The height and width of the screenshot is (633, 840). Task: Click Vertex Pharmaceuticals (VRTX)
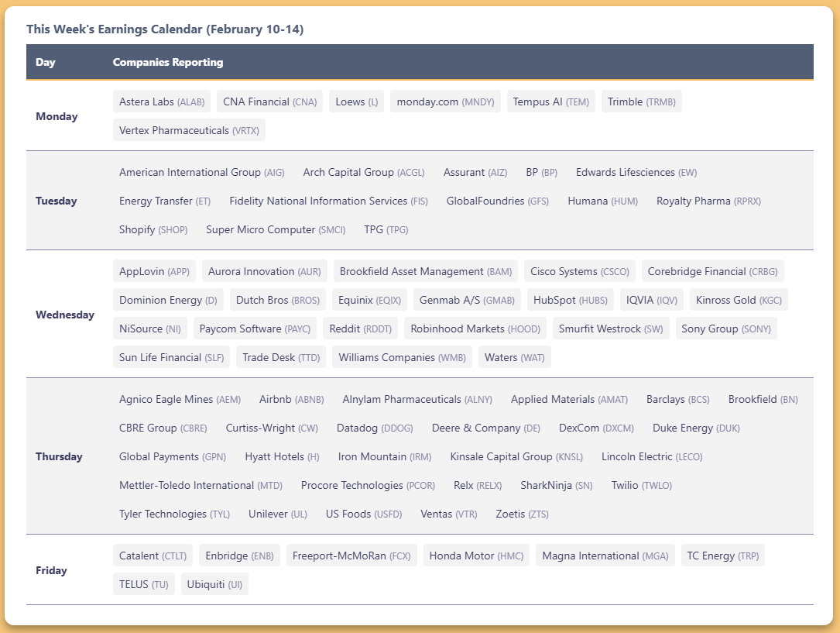point(189,130)
